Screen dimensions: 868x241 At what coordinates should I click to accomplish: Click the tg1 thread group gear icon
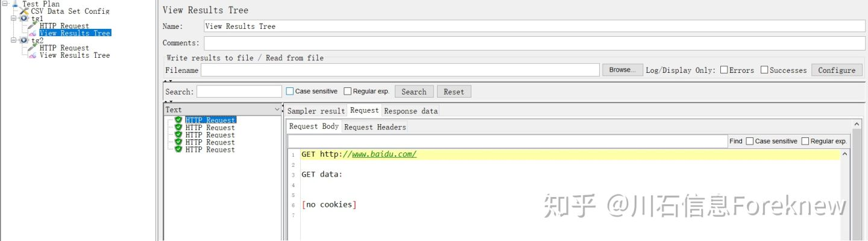point(24,19)
